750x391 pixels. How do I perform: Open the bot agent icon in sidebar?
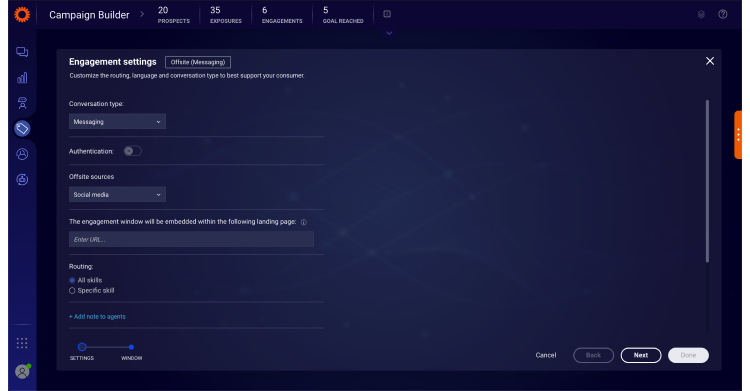tap(22, 103)
